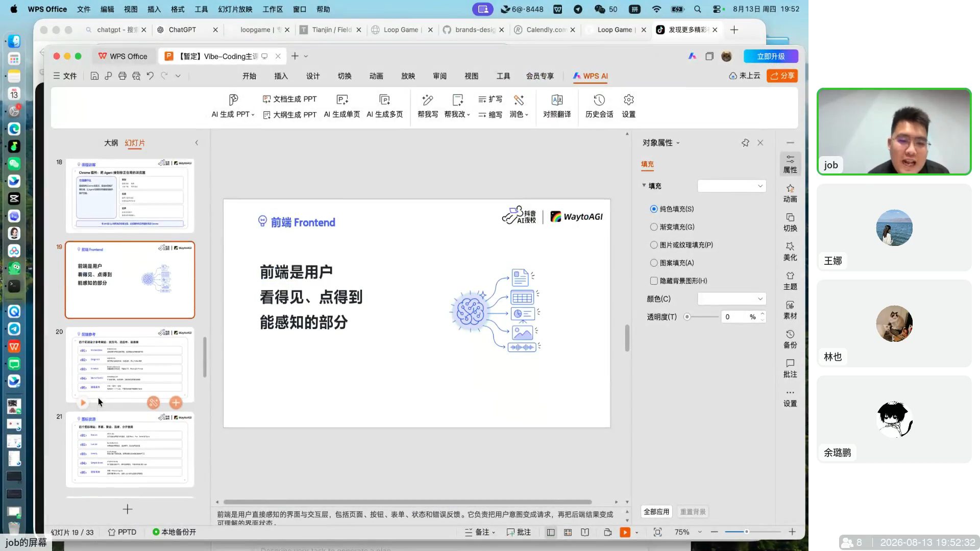This screenshot has height=551, width=980.
Task: Select 图片或纹理填充(P) radio option
Action: point(654,245)
